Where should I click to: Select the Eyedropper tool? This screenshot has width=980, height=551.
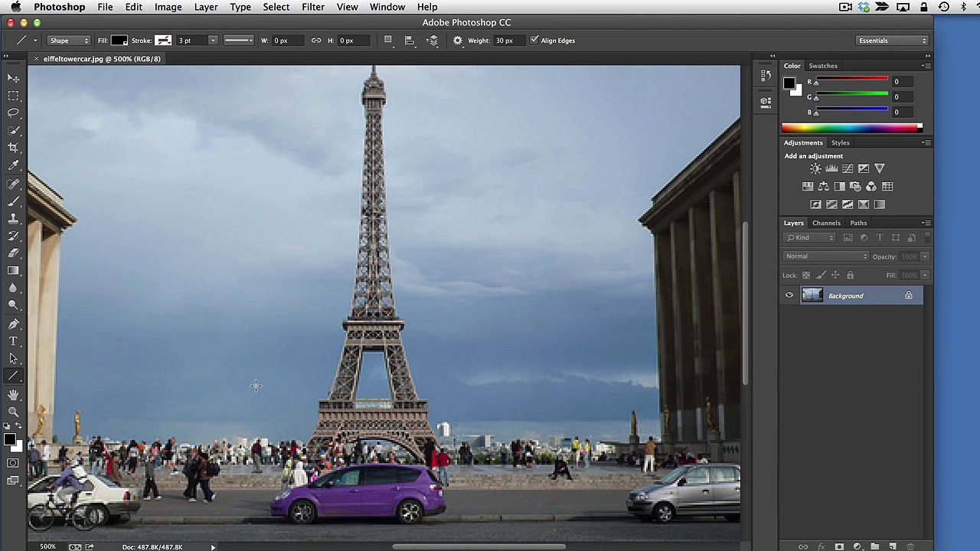tap(13, 165)
